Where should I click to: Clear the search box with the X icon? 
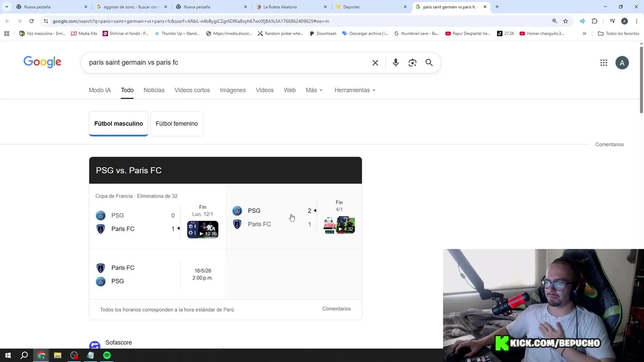375,63
